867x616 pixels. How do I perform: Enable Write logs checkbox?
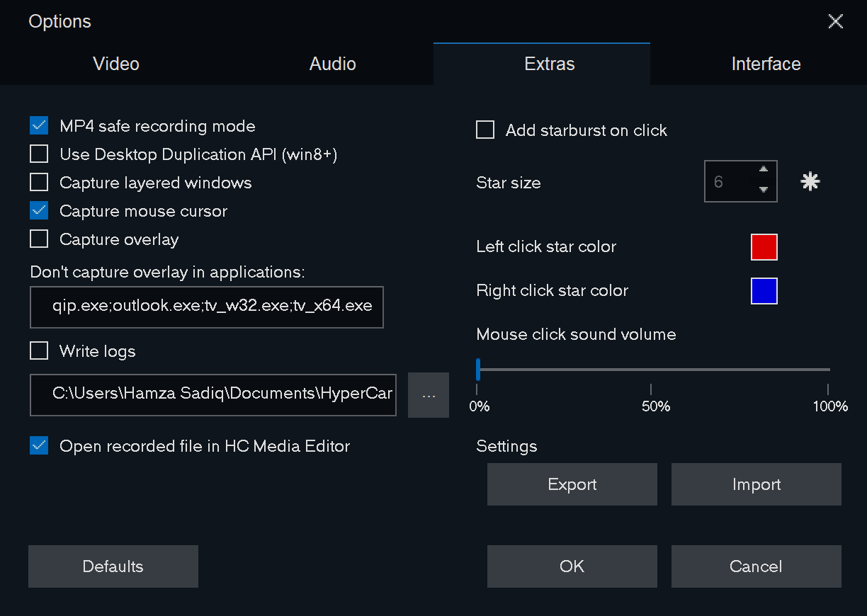(39, 351)
